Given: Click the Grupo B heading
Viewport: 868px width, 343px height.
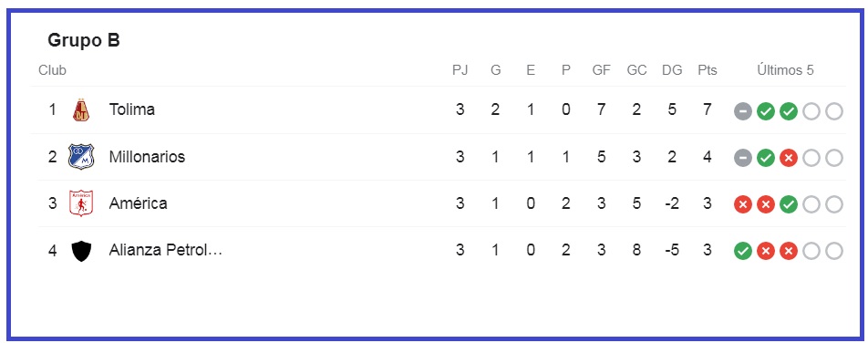Looking at the screenshot, I should [x=84, y=40].
